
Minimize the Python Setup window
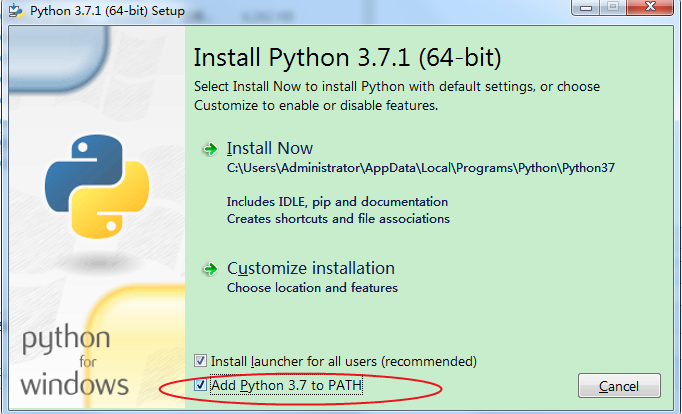pos(585,7)
